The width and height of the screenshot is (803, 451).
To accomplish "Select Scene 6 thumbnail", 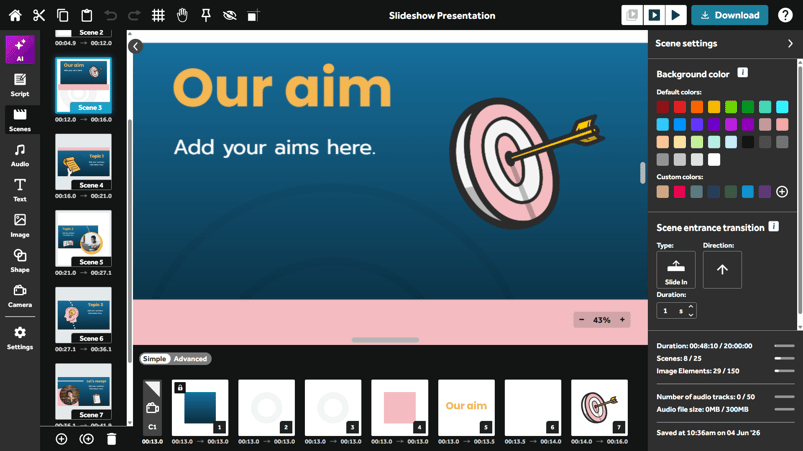I will [83, 315].
